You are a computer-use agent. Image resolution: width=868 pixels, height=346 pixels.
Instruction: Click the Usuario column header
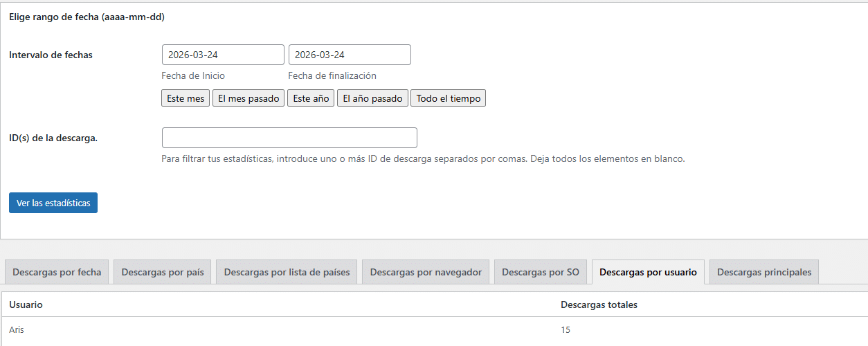pyautogui.click(x=26, y=304)
